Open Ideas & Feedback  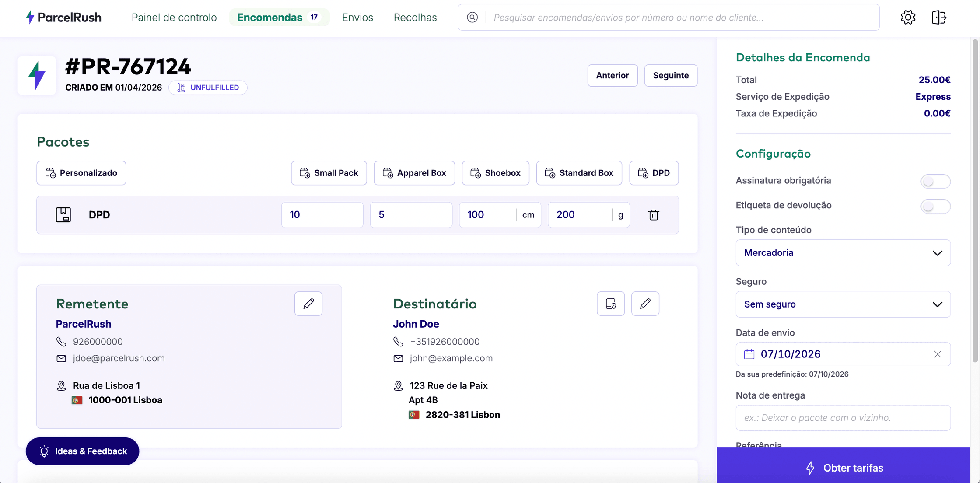83,451
